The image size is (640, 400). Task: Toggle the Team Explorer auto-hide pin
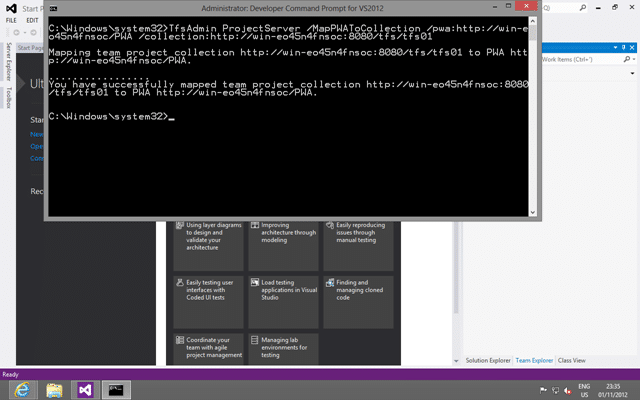click(x=623, y=48)
